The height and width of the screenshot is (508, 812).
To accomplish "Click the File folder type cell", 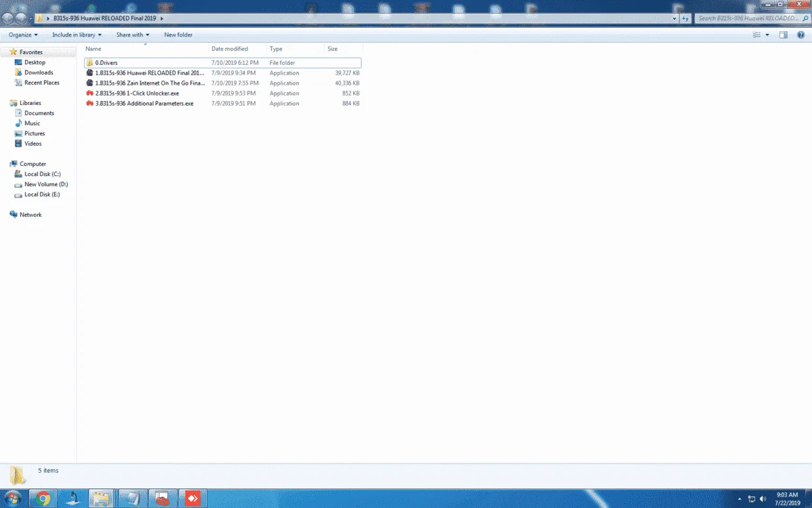I will [x=282, y=62].
